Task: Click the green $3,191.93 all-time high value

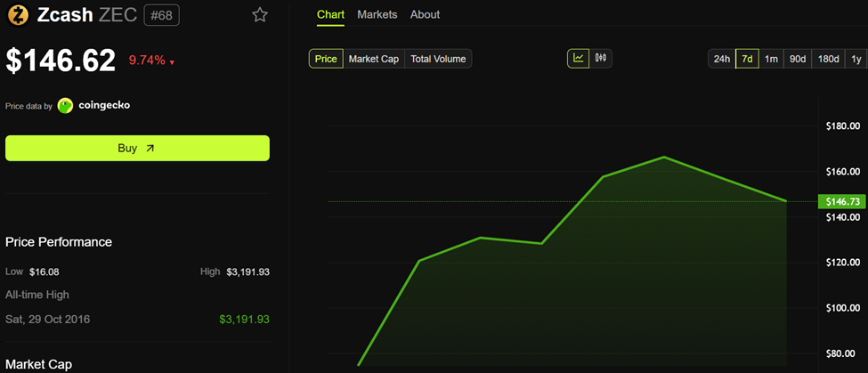Action: pyautogui.click(x=244, y=320)
